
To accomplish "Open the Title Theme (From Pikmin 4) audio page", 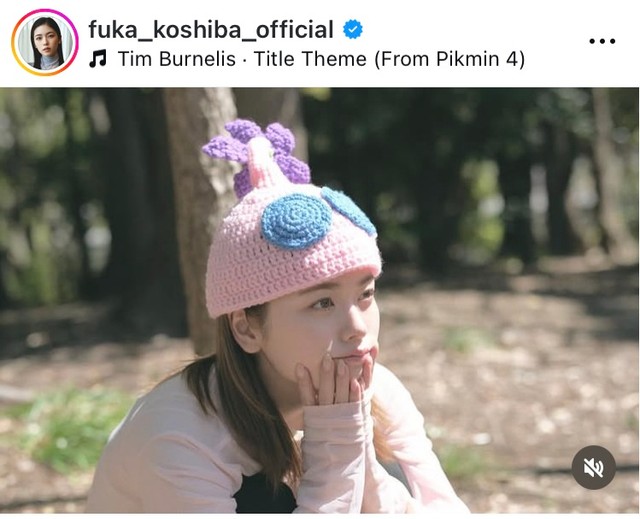I will [x=389, y=59].
